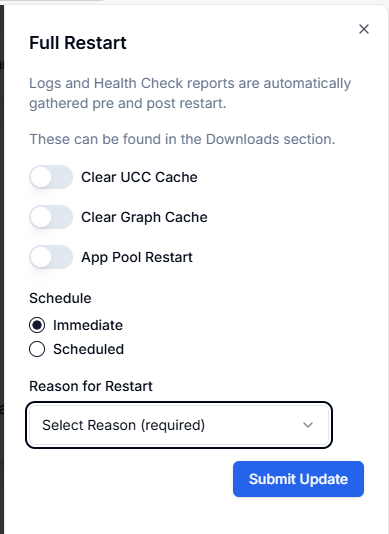Select the Immediate schedule radio button
This screenshot has width=389, height=534.
(x=37, y=325)
